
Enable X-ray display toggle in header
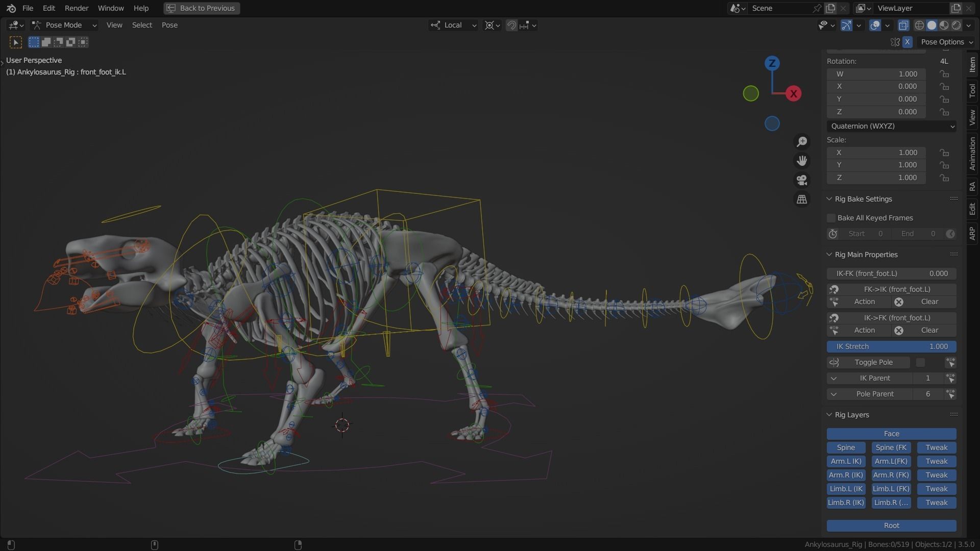pos(903,25)
